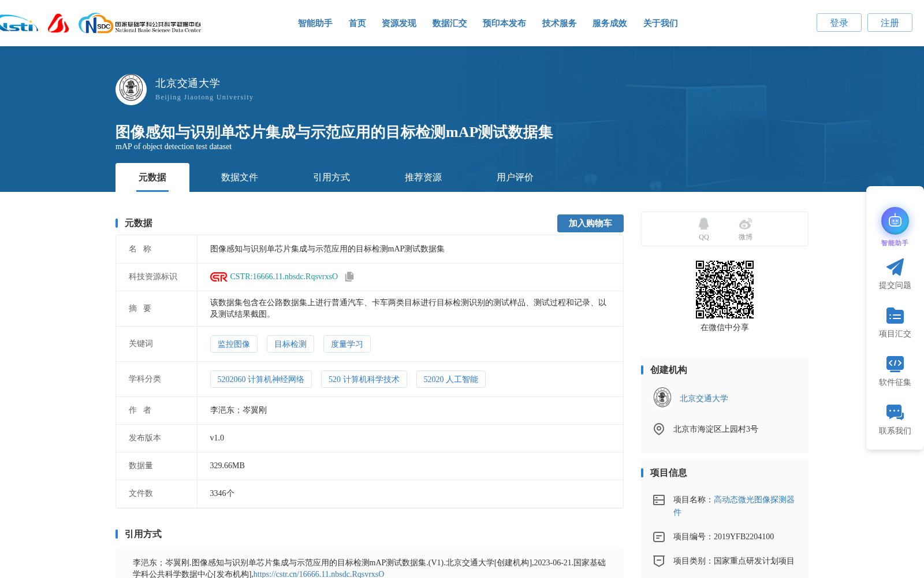Open the CSTR:16666.11.nbsdc.RqsvrxsO link
This screenshot has width=924, height=578.
coord(284,277)
